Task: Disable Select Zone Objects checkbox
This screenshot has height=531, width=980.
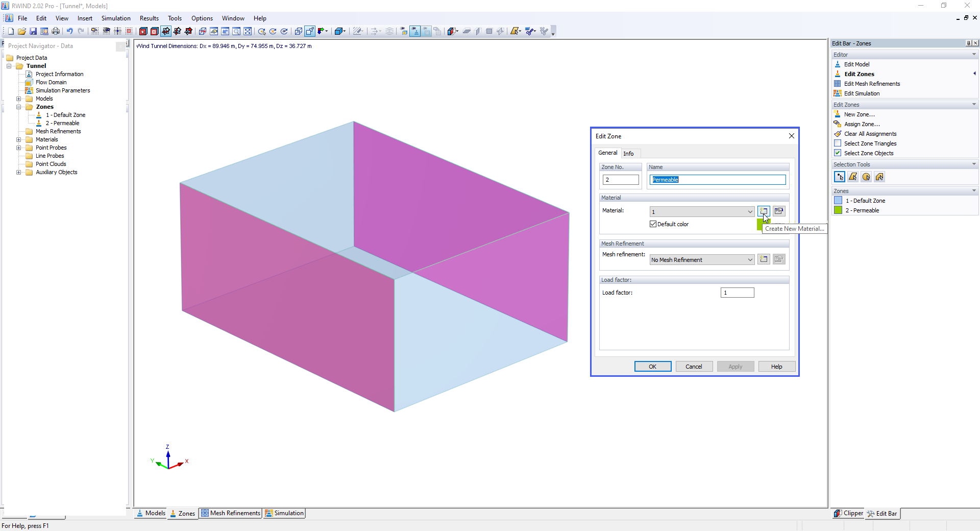Action: point(838,153)
